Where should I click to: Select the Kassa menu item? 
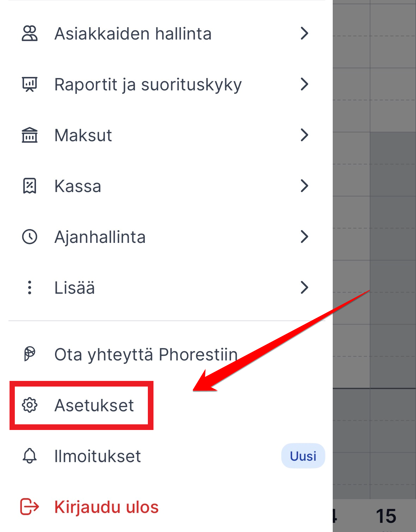(78, 186)
